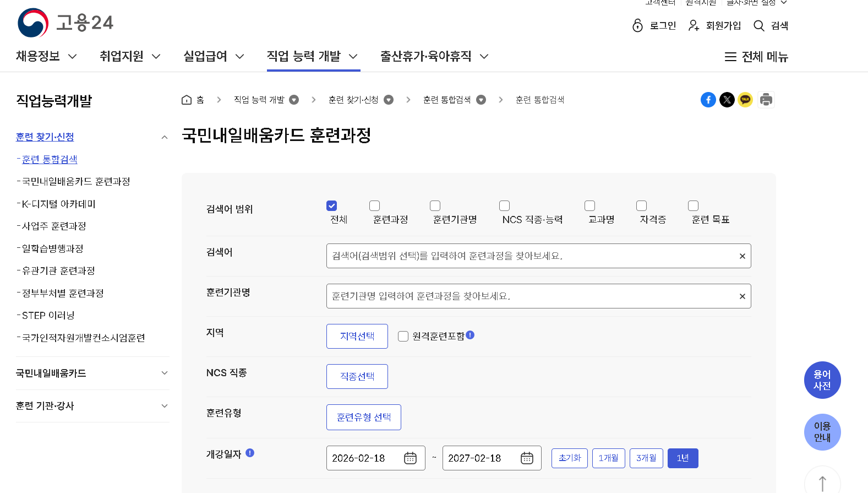Check the 자격증 checkbox
Image resolution: width=868 pixels, height=493 pixels.
pyautogui.click(x=642, y=205)
